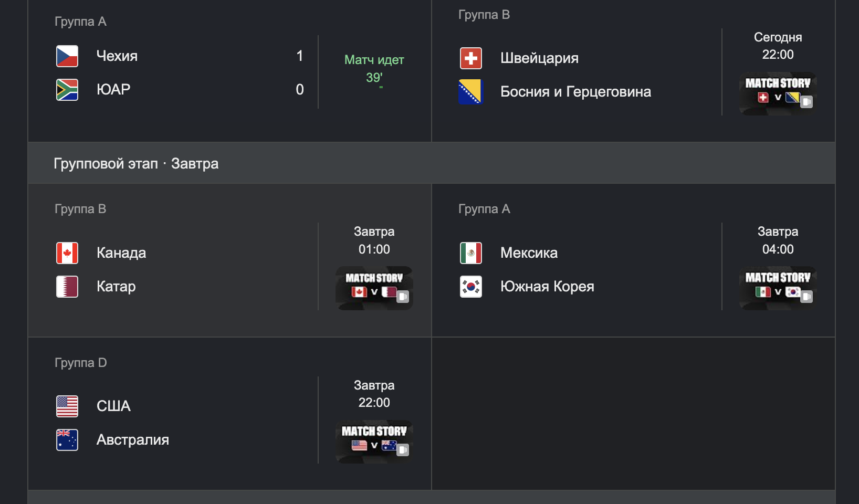Click the South Korea flag icon
This screenshot has width=859, height=504.
tap(471, 287)
